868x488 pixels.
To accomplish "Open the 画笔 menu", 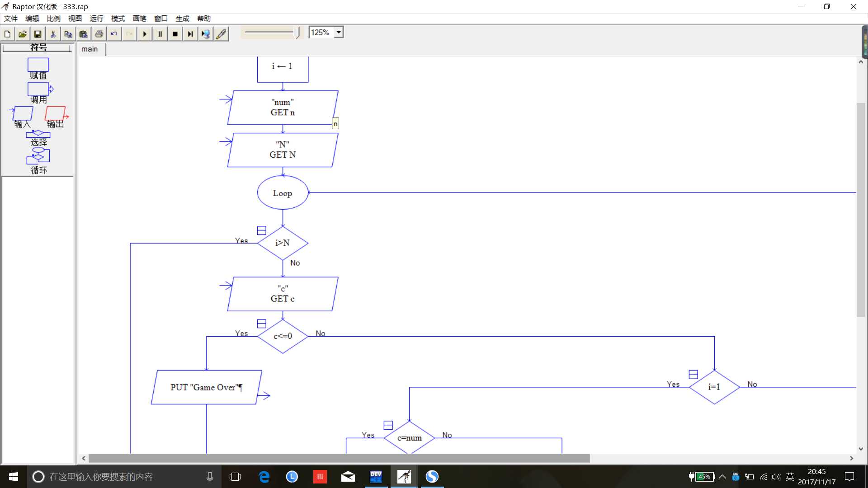I will [139, 19].
